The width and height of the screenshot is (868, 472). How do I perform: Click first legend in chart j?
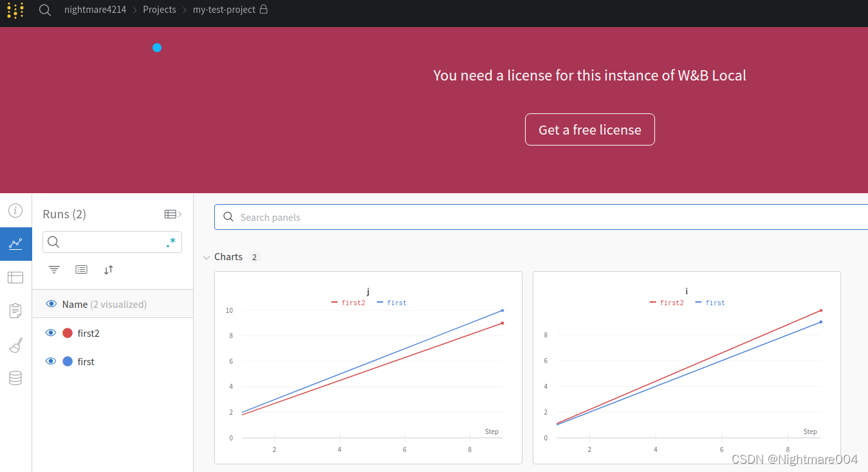pyautogui.click(x=392, y=303)
